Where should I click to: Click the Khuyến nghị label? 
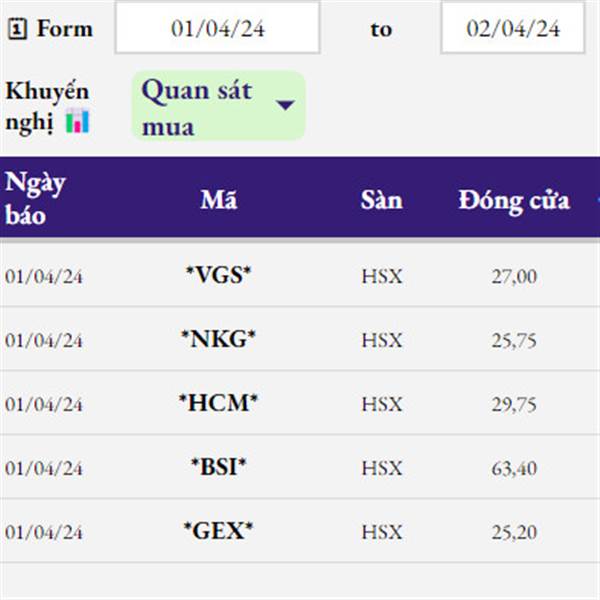tap(47, 91)
